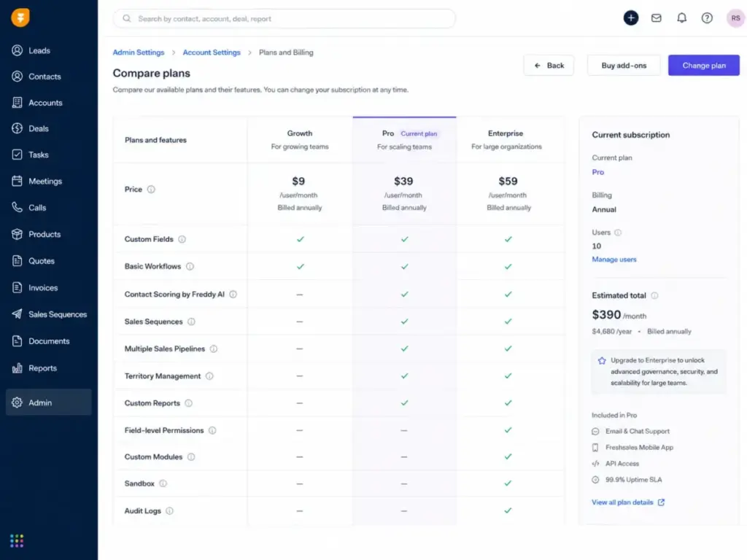This screenshot has height=560, width=747.
Task: Click Buy add-ons button
Action: pyautogui.click(x=624, y=65)
